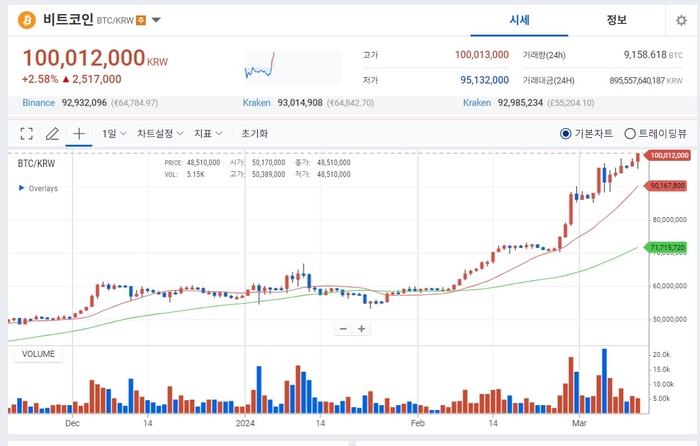700x446 pixels.
Task: Click the high price 100,013,000 value
Action: point(482,54)
